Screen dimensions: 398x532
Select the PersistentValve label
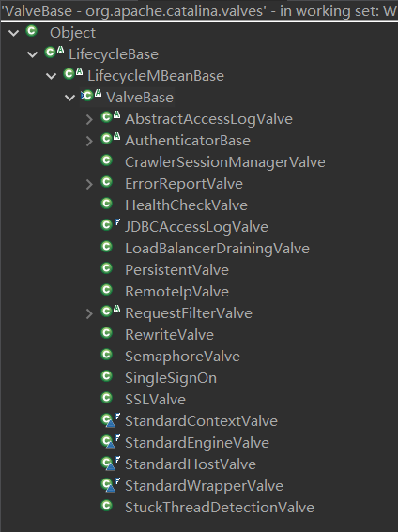[176, 270]
